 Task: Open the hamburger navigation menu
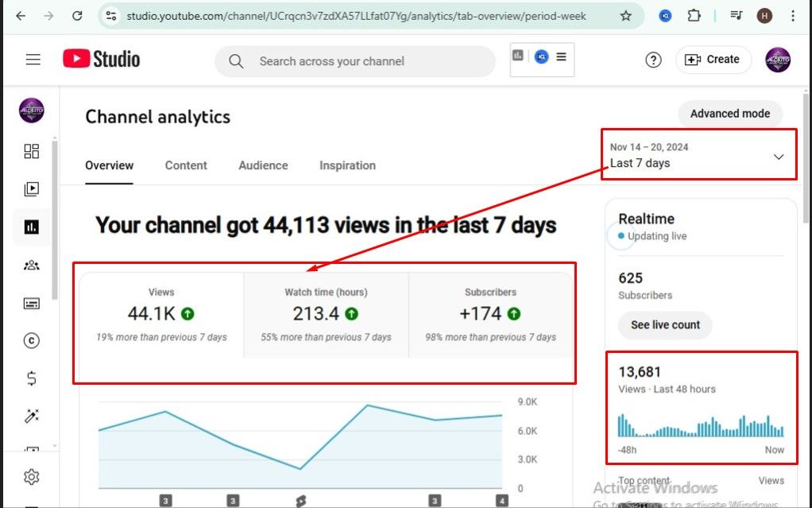tap(33, 60)
